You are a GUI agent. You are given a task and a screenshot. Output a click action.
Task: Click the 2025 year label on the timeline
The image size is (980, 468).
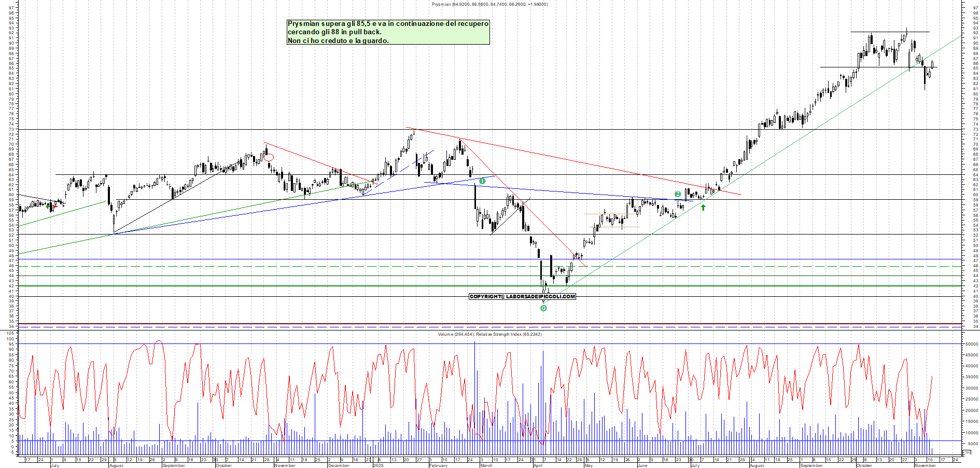(378, 465)
